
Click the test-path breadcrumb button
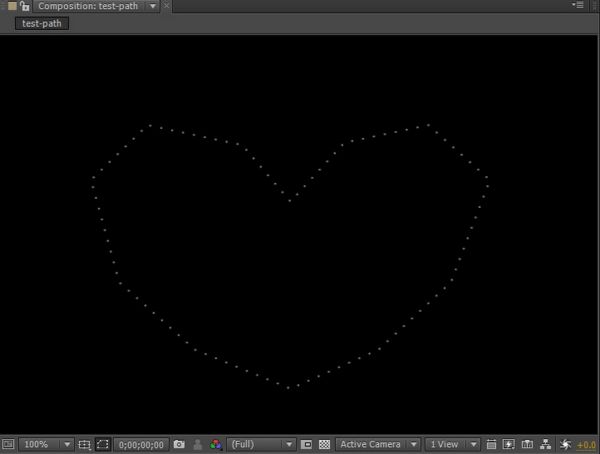click(42, 23)
